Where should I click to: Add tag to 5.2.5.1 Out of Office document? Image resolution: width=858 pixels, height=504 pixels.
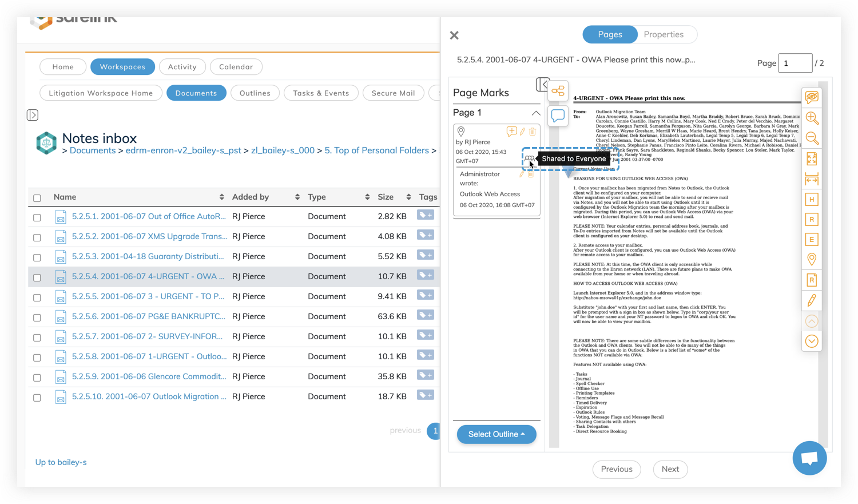click(426, 215)
